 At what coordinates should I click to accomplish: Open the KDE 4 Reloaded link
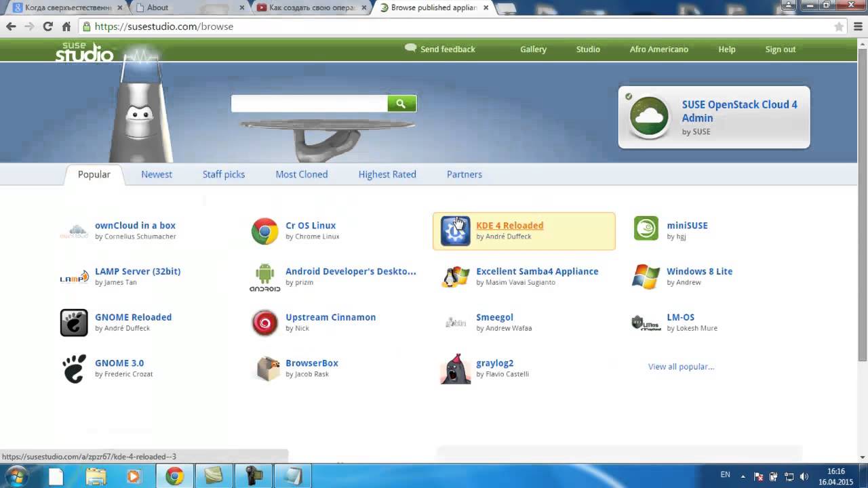509,226
